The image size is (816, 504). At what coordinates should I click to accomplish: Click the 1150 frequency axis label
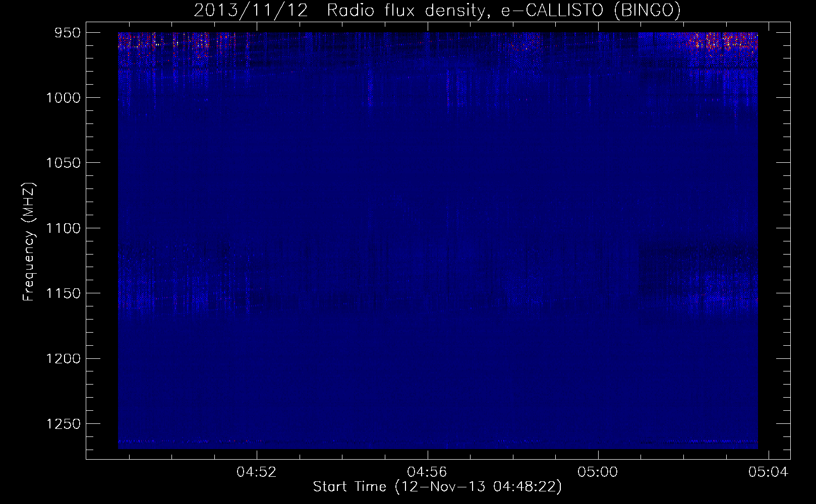[x=63, y=293]
